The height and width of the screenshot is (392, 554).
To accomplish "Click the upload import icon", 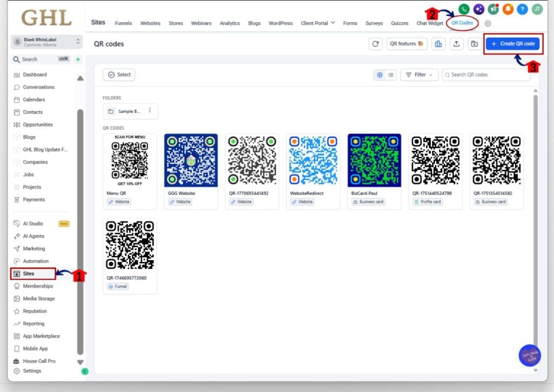I will coord(456,44).
